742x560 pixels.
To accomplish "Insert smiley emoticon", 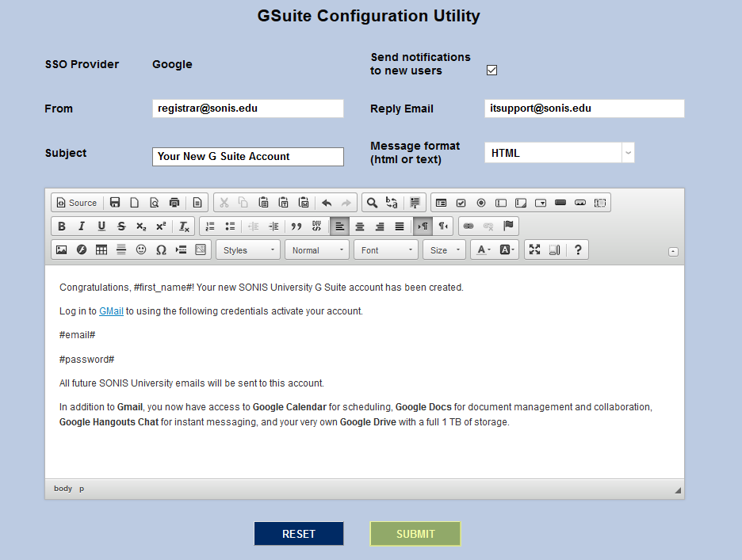I will pos(141,250).
